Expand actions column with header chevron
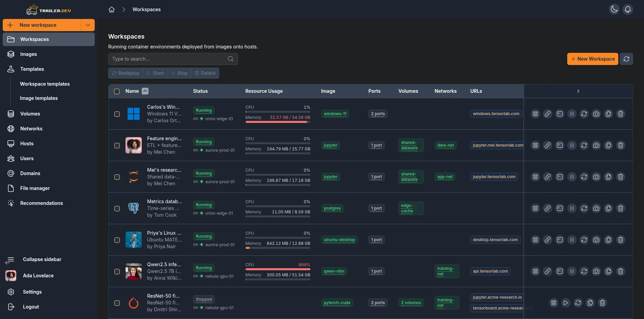 [578, 91]
